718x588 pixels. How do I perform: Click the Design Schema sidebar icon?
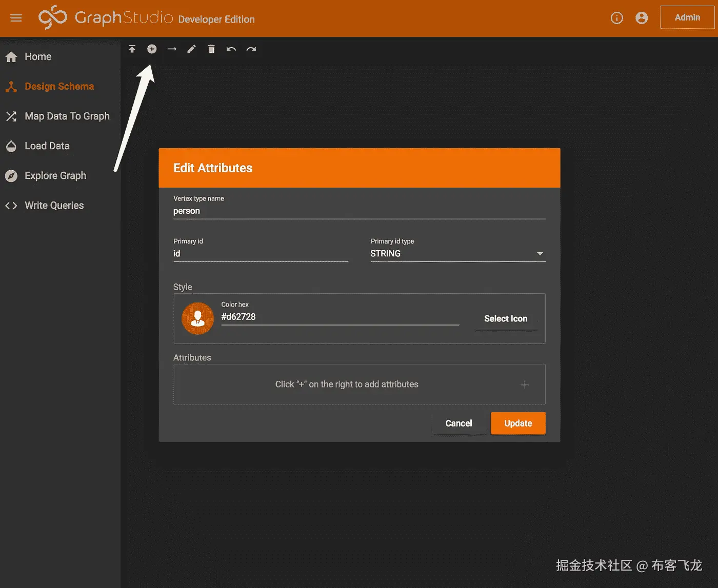(11, 87)
